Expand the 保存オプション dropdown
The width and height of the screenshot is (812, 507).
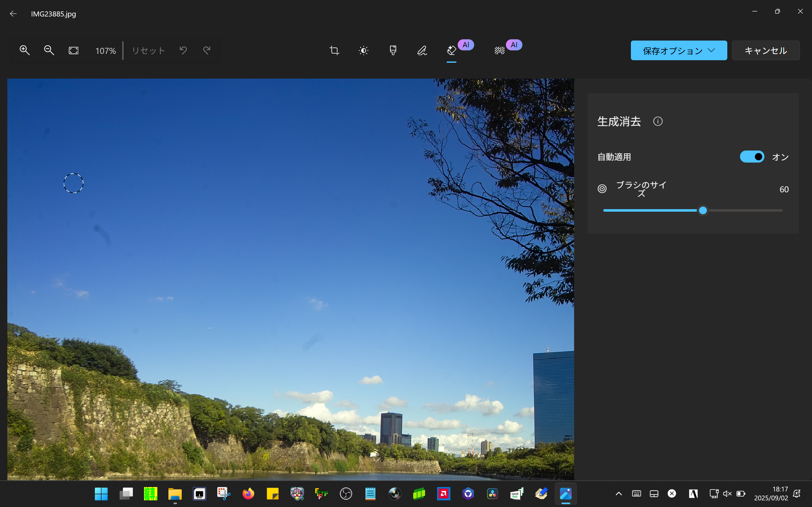678,51
